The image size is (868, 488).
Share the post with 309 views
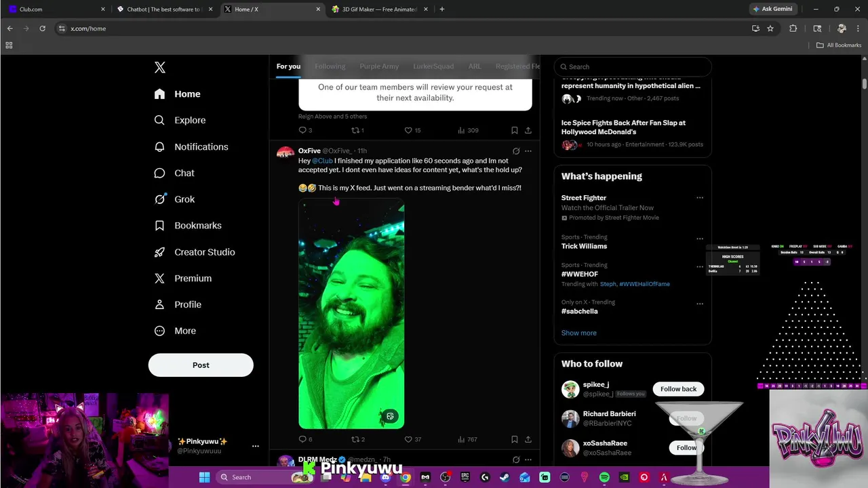pos(528,130)
